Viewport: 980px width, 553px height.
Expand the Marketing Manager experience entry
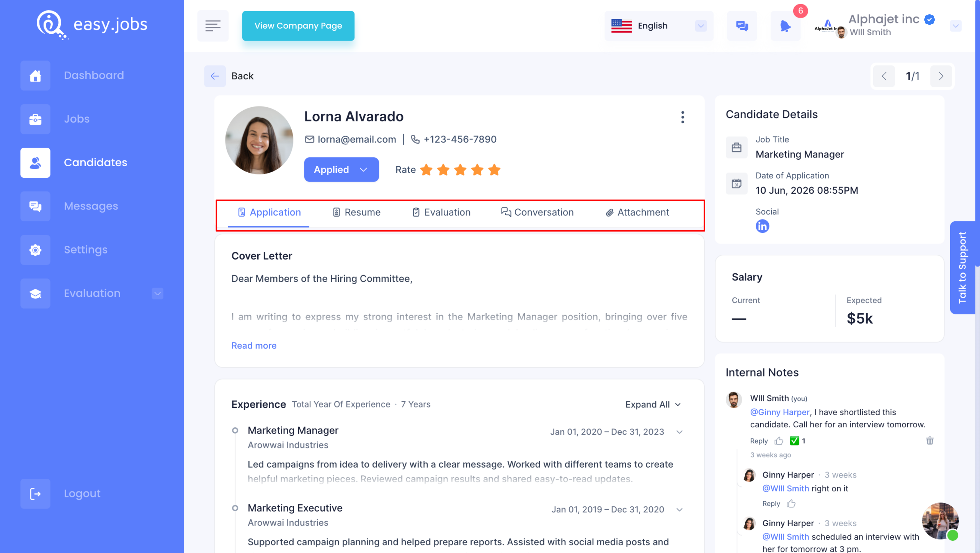coord(679,432)
